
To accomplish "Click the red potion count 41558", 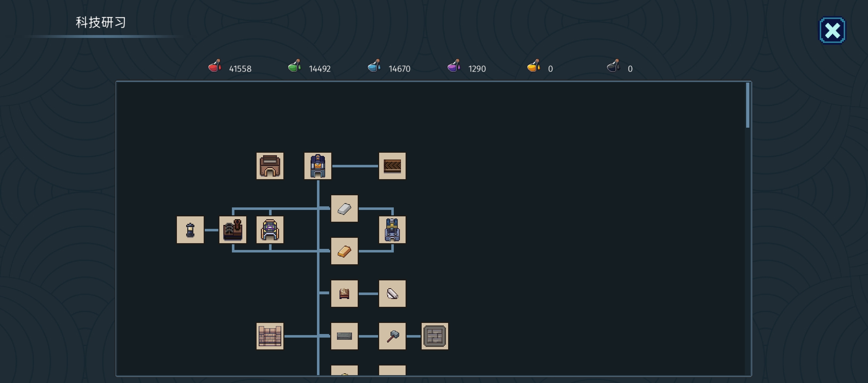I will point(240,69).
